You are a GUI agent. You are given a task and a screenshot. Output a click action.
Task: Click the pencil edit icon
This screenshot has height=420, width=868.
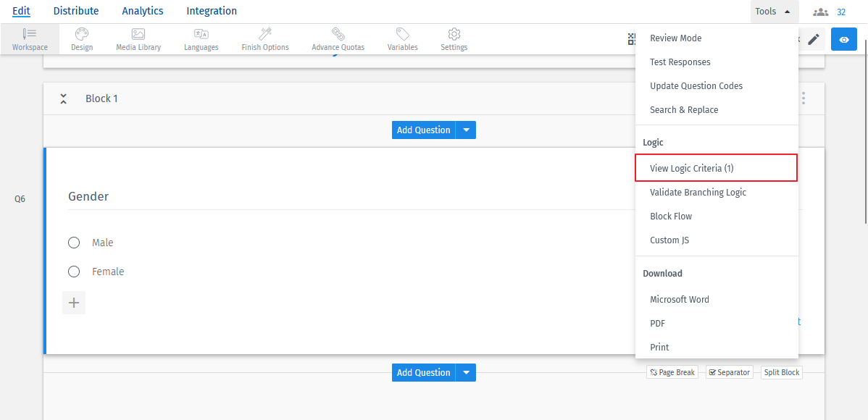(813, 39)
